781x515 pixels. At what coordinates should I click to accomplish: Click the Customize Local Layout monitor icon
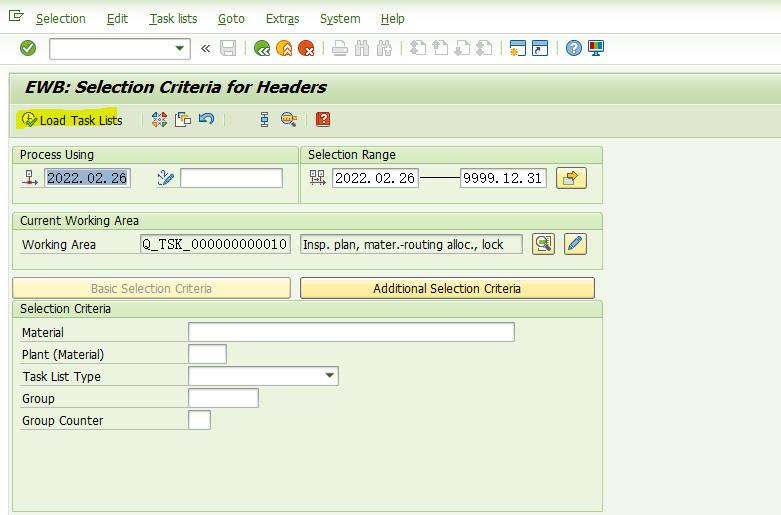click(x=596, y=48)
